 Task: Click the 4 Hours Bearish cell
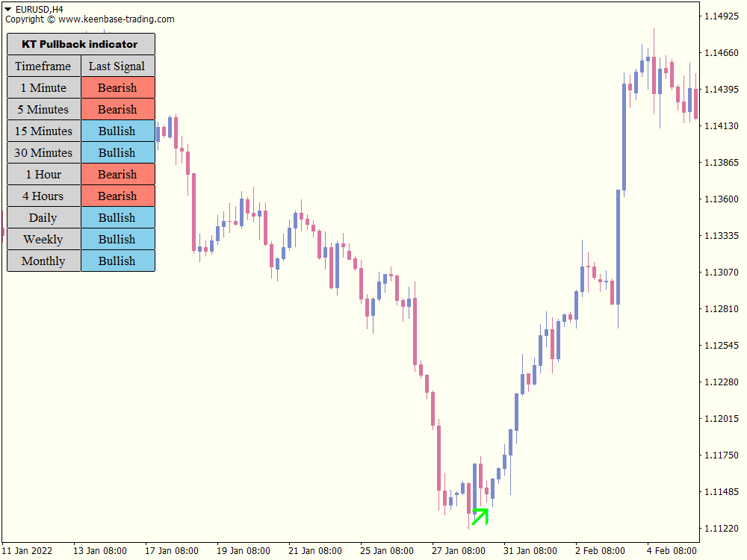tap(117, 196)
